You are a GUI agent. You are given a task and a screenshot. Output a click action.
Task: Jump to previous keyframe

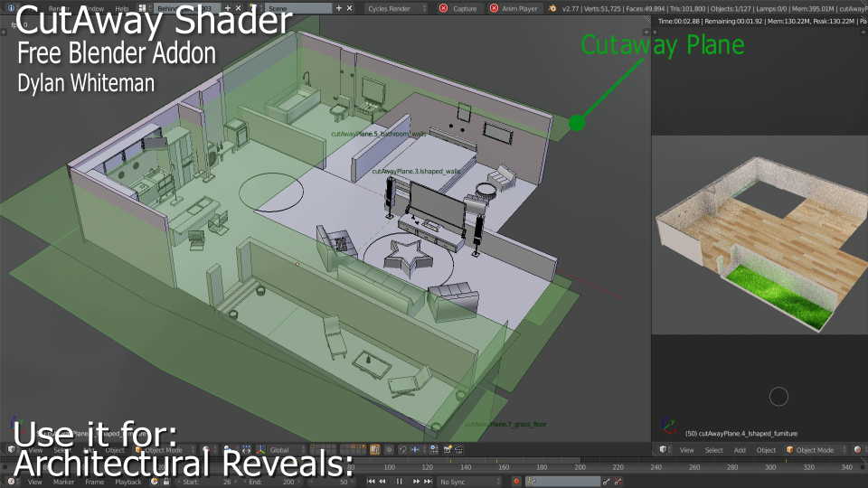pos(382,482)
